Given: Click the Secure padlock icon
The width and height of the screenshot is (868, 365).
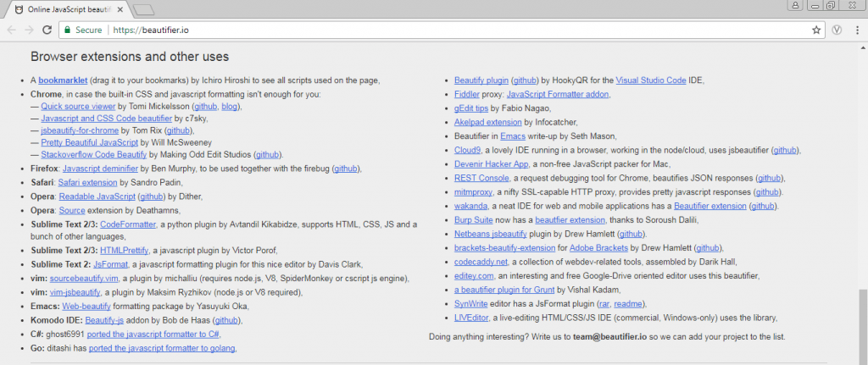Looking at the screenshot, I should tap(66, 30).
